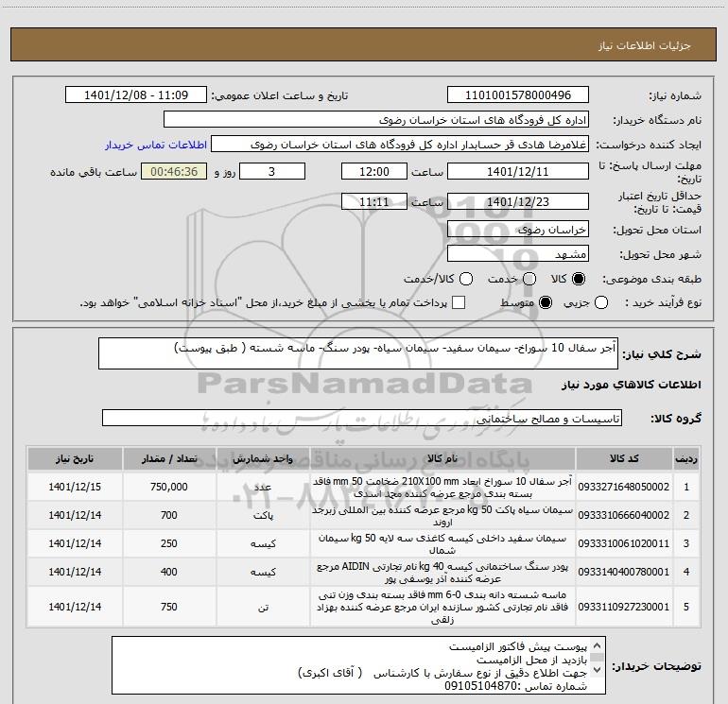Screen dimensions: 728x704
Task: Select the کالا category radio button
Action: pos(579,279)
